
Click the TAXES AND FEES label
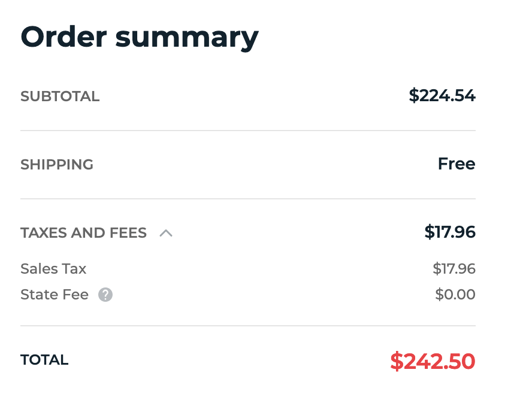tap(83, 233)
